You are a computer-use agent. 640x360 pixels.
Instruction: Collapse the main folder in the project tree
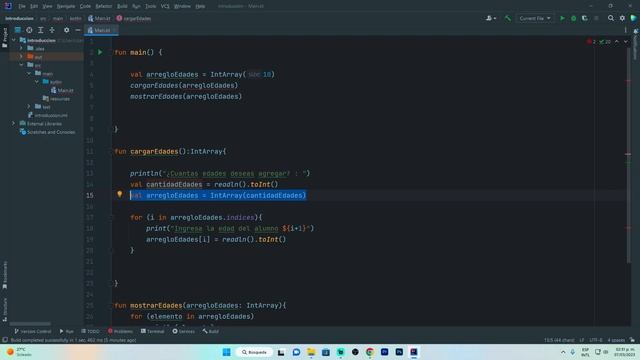(x=29, y=73)
